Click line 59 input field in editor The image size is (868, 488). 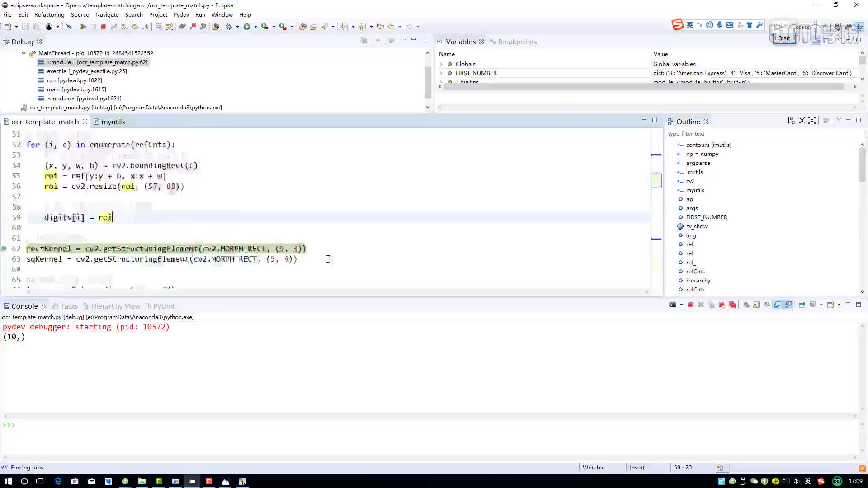click(113, 217)
